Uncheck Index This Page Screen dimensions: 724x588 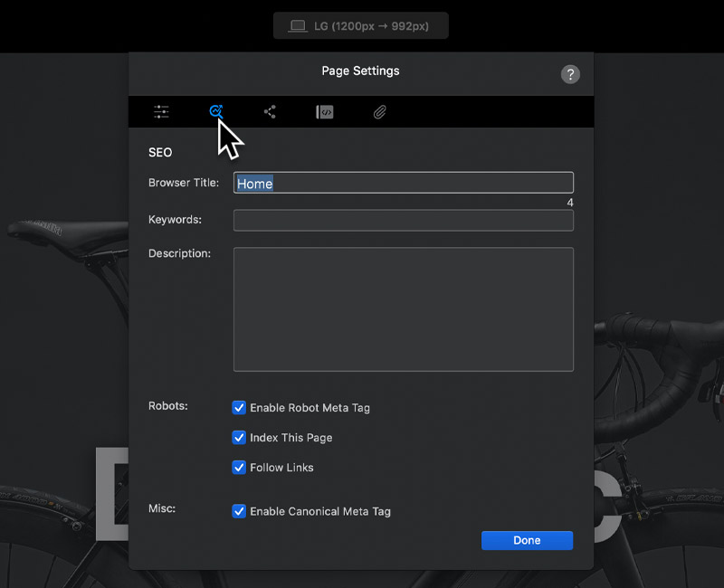[x=239, y=438]
